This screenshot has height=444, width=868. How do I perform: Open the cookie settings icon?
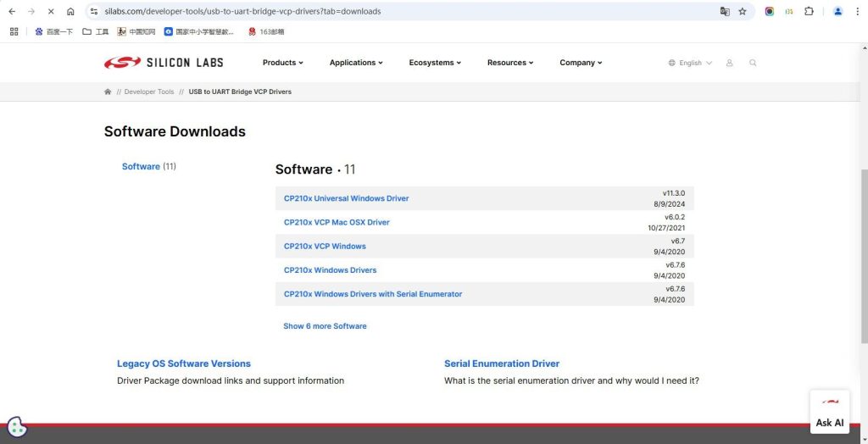click(x=17, y=427)
